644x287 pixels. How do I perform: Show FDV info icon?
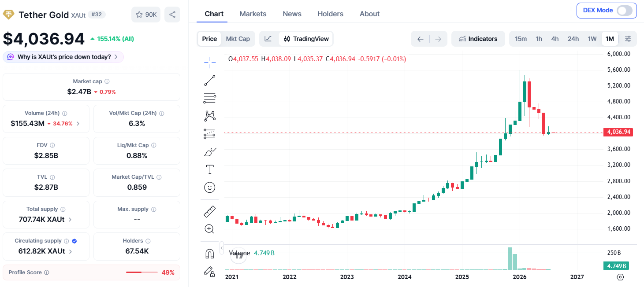(x=52, y=145)
